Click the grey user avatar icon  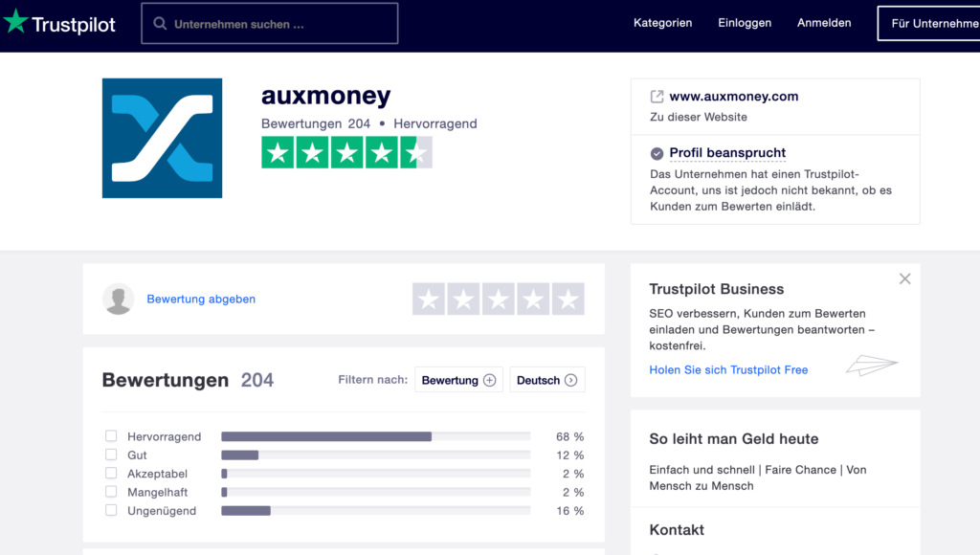(x=118, y=299)
